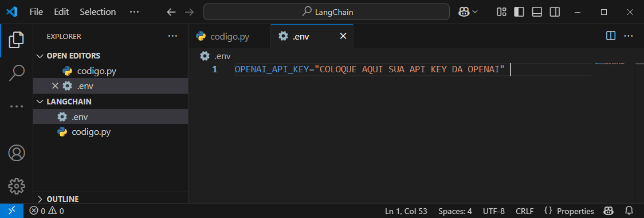Click the remote window indicator in status bar
The width and height of the screenshot is (644, 218).
pos(11,211)
